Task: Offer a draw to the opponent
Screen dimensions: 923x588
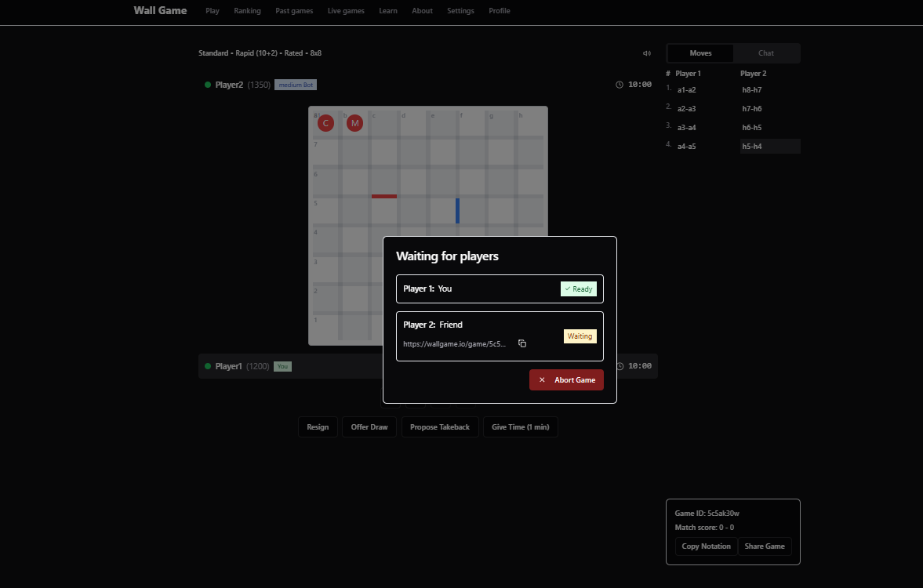Action: (369, 427)
